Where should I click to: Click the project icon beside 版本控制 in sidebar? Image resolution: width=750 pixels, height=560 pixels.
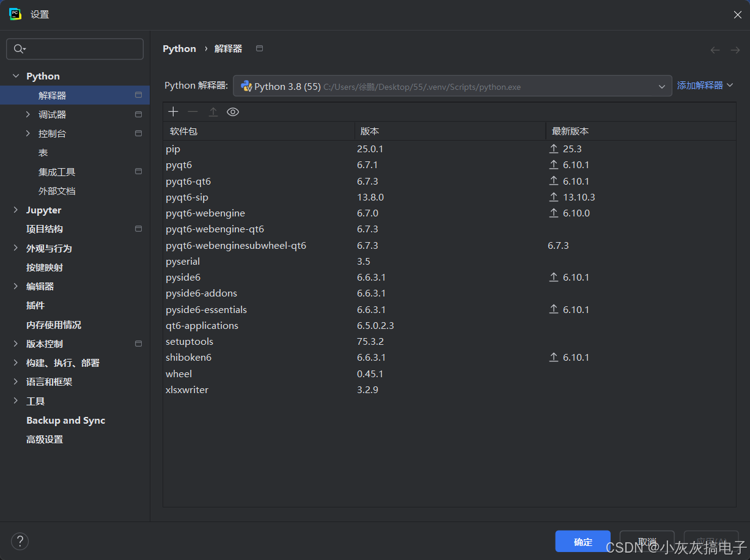coord(138,344)
